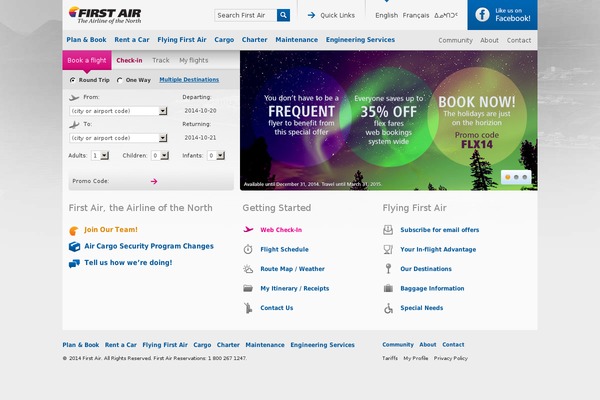Open the Tariffs footer link
Viewport: 600px width, 400px height.
tap(390, 358)
